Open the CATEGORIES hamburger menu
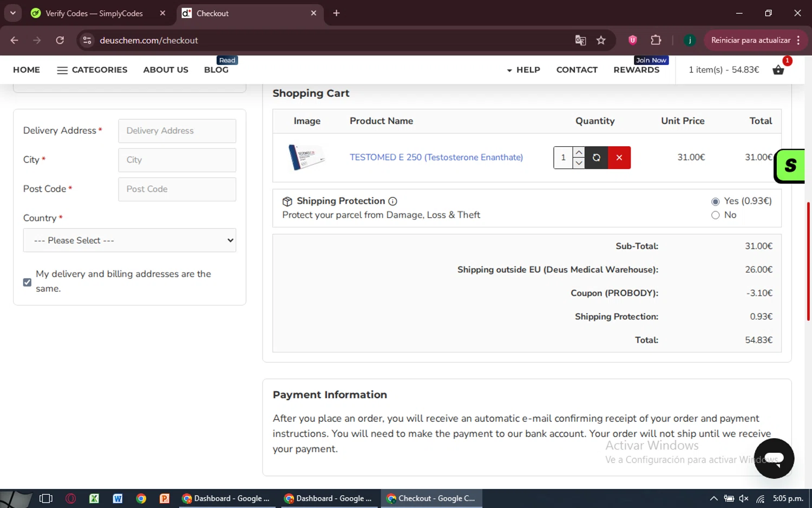The width and height of the screenshot is (812, 508). 92,70
